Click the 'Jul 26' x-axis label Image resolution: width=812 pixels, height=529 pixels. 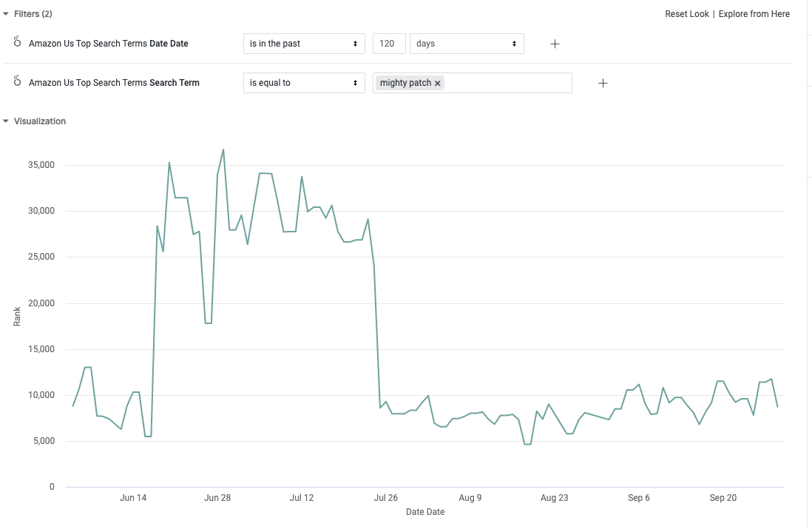386,498
